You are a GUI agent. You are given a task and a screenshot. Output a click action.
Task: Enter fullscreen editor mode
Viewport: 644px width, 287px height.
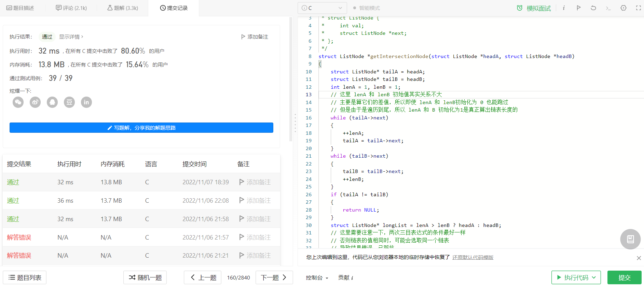[638, 8]
